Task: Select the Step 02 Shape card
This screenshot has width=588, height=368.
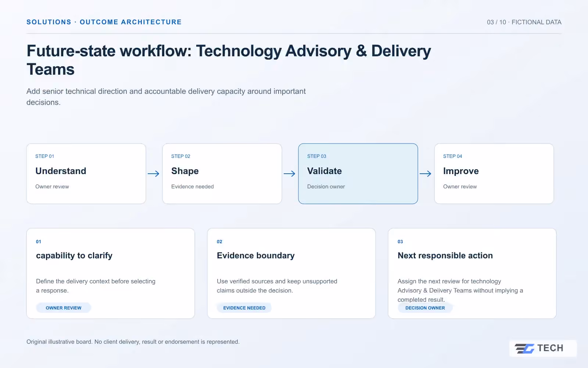Action: [222, 174]
